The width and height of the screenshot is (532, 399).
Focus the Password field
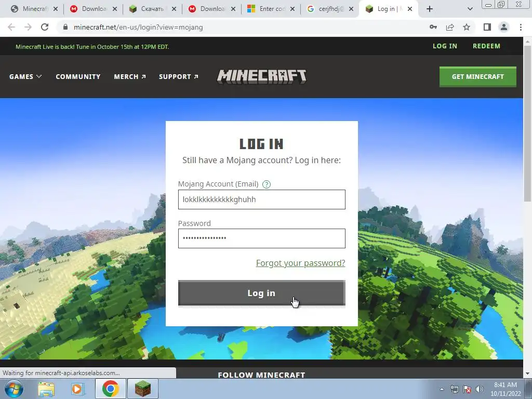pyautogui.click(x=262, y=238)
